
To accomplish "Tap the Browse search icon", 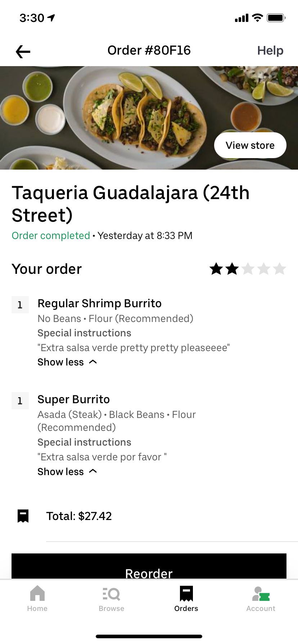I will (x=111, y=594).
